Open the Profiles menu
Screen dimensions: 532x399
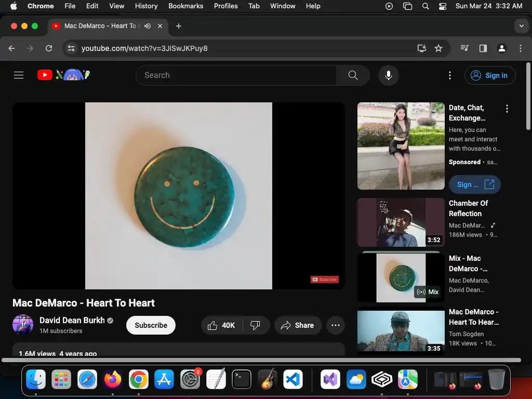pyautogui.click(x=225, y=6)
